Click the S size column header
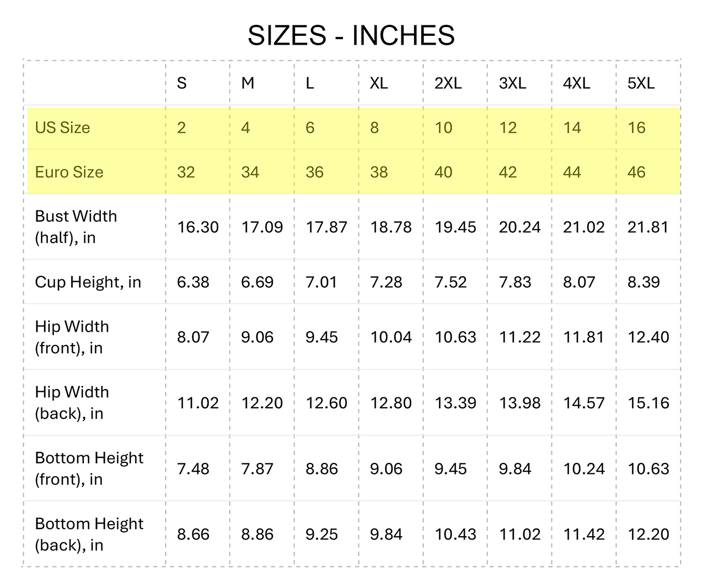The image size is (703, 588). (181, 83)
